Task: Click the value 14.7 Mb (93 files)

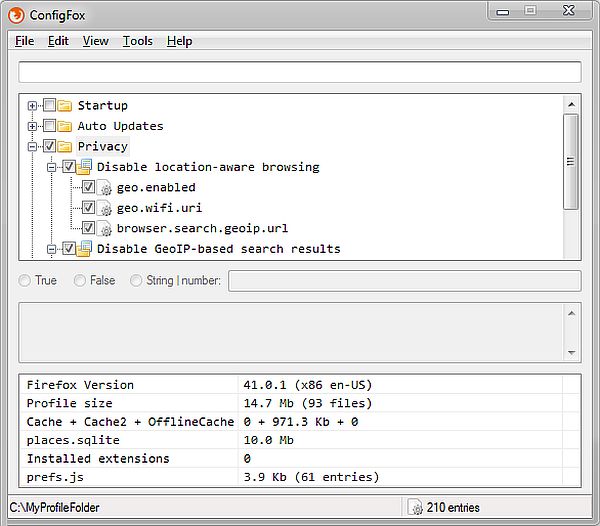Action: coord(308,403)
